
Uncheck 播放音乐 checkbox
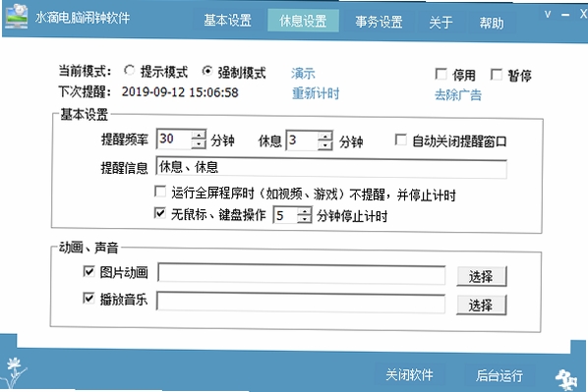coord(88,298)
